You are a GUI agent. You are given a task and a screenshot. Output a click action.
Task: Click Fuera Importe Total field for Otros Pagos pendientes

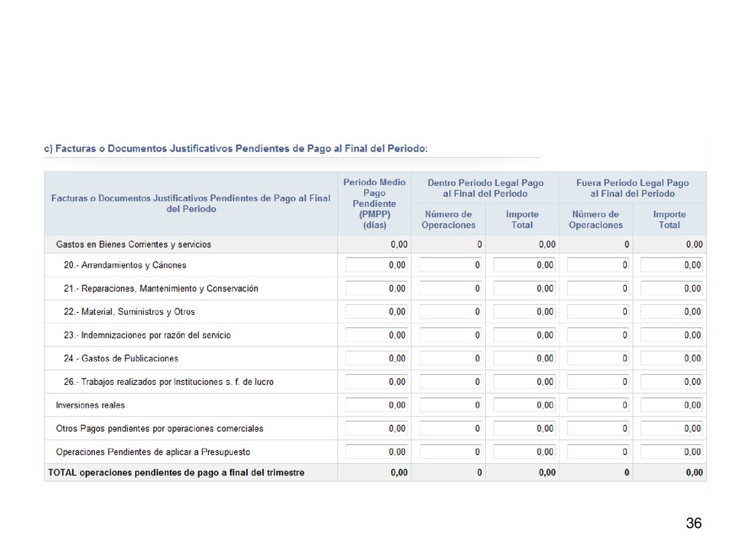(672, 428)
